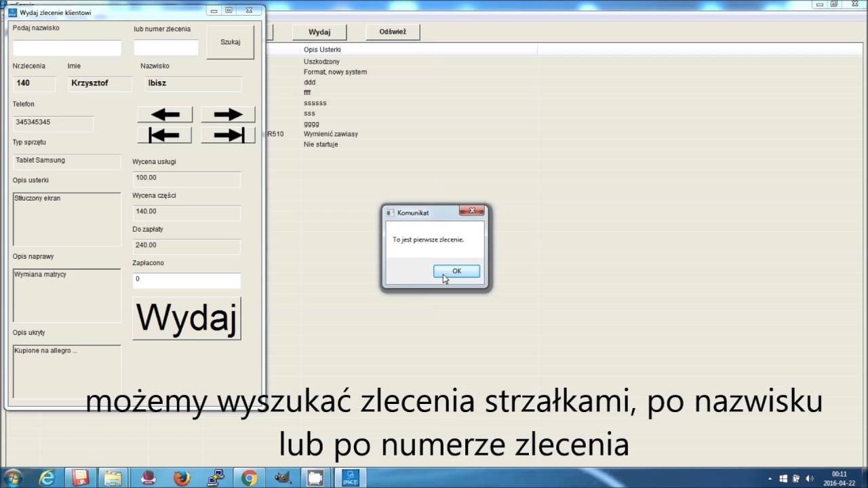Click the Zapłacono input field
The width and height of the screenshot is (868, 488).
pyautogui.click(x=186, y=280)
